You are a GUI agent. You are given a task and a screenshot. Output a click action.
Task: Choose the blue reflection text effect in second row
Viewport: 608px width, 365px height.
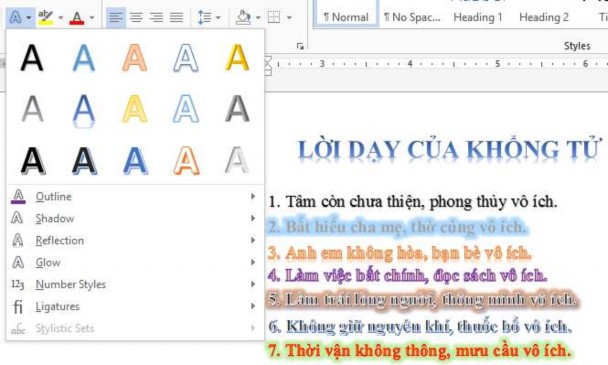83,110
